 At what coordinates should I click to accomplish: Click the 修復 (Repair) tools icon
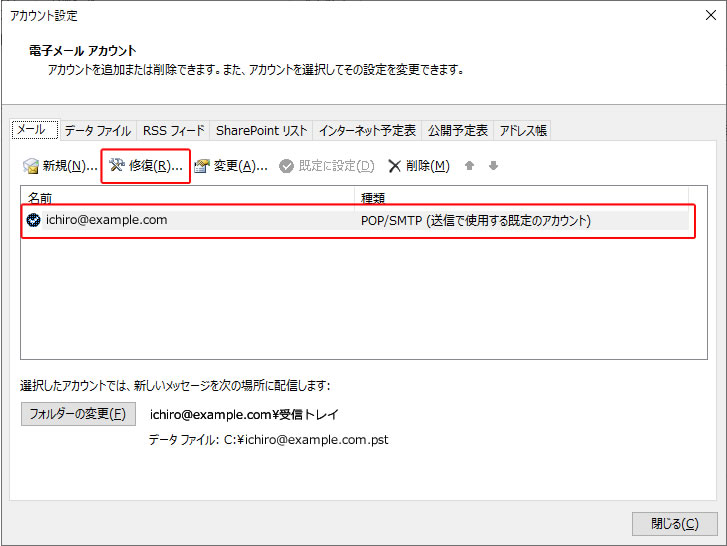117,165
